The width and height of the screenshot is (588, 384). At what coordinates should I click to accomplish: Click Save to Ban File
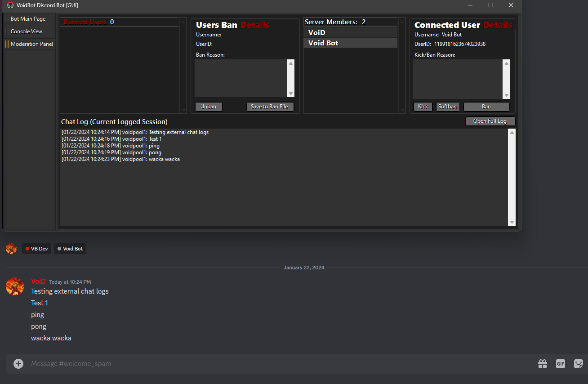coord(270,107)
